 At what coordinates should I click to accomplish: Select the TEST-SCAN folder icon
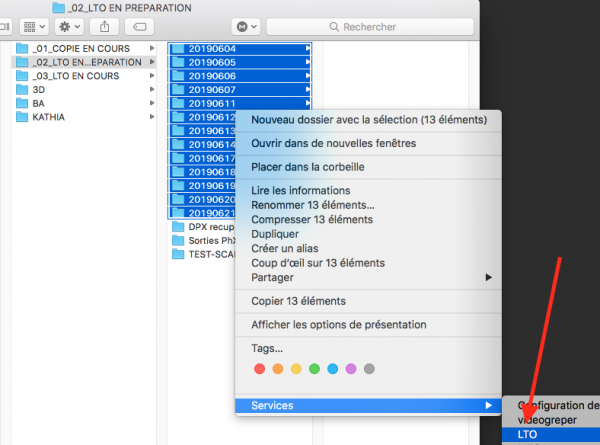click(x=178, y=255)
